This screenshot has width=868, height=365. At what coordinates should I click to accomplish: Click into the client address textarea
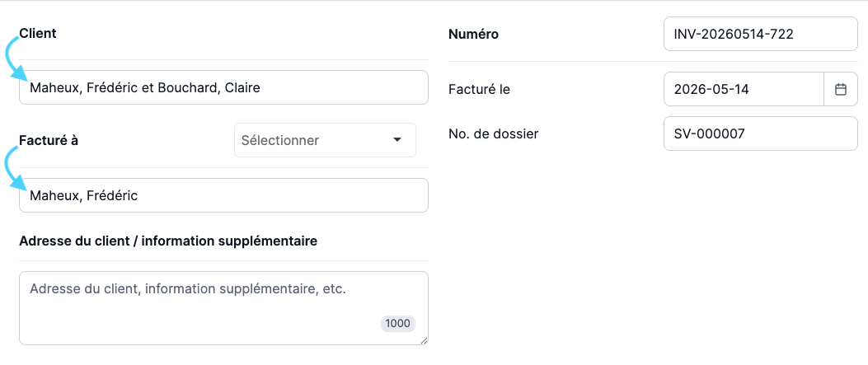pyautogui.click(x=223, y=308)
